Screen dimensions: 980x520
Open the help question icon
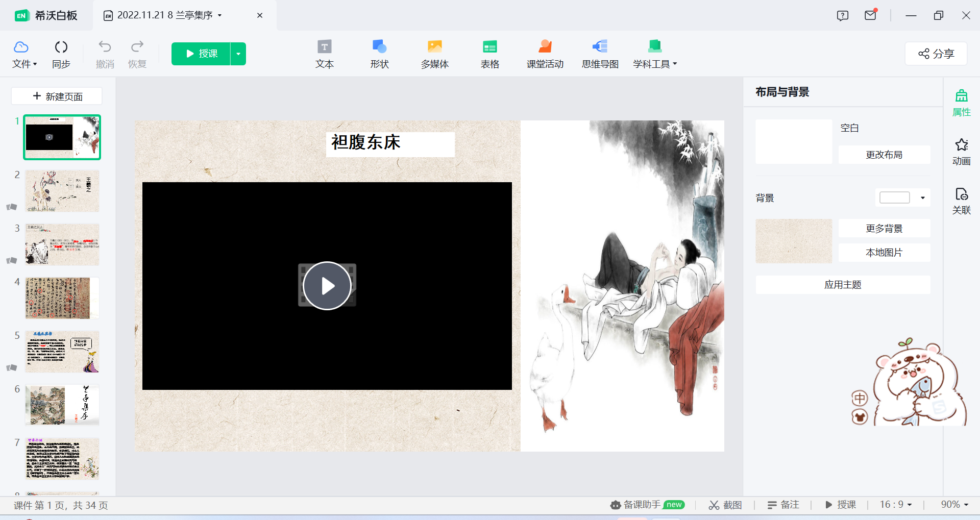click(x=843, y=15)
